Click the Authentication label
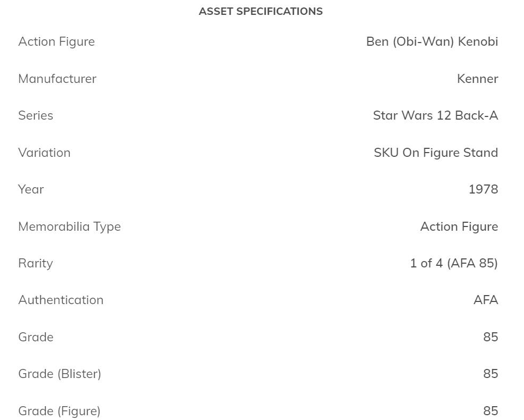 (x=61, y=300)
